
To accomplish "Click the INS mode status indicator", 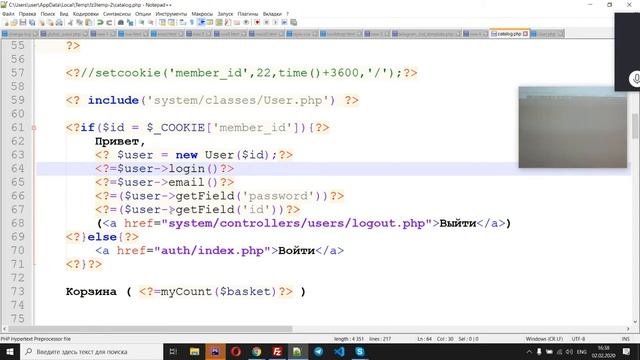I will [x=625, y=339].
